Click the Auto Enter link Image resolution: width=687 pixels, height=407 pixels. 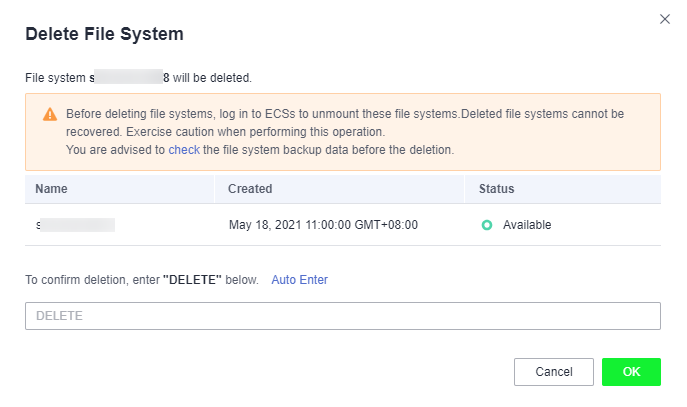pyautogui.click(x=300, y=280)
